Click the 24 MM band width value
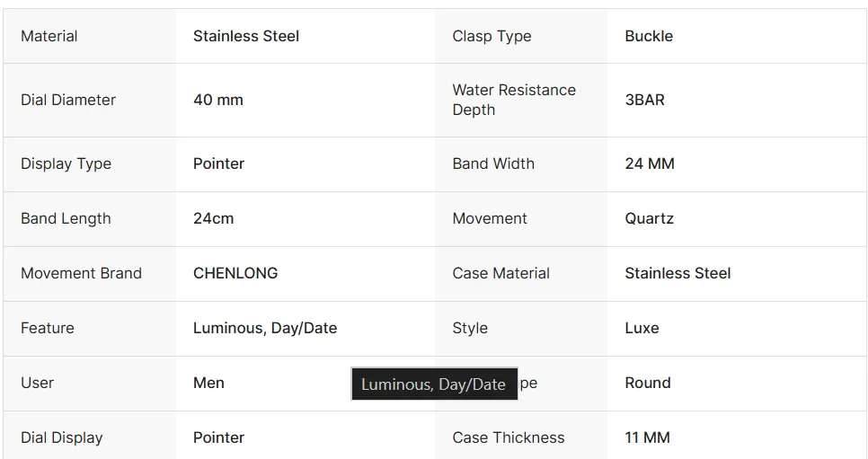Screen dimensions: 868x459 click(x=650, y=163)
